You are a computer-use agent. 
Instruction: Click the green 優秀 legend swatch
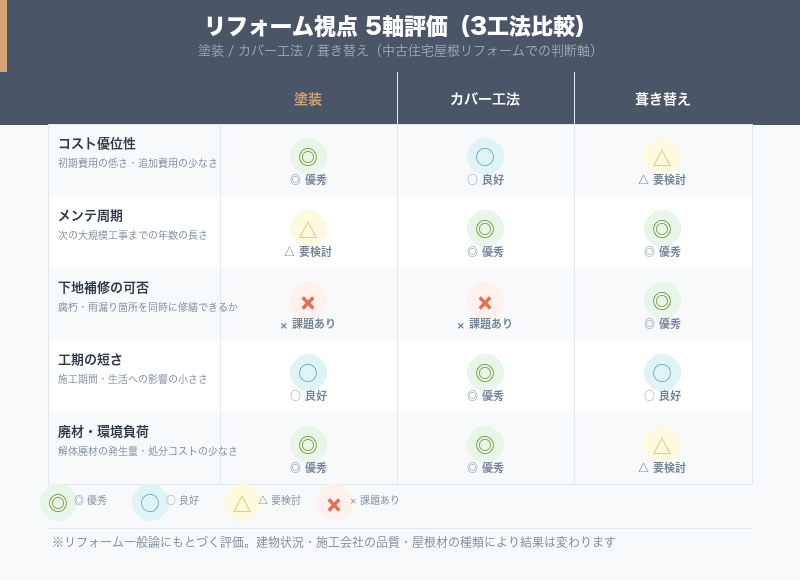(58, 503)
